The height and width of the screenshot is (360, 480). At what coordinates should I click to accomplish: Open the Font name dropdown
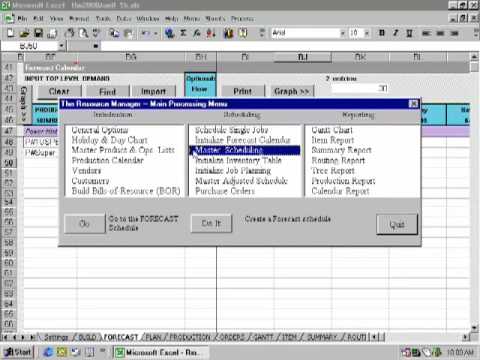pos(342,33)
